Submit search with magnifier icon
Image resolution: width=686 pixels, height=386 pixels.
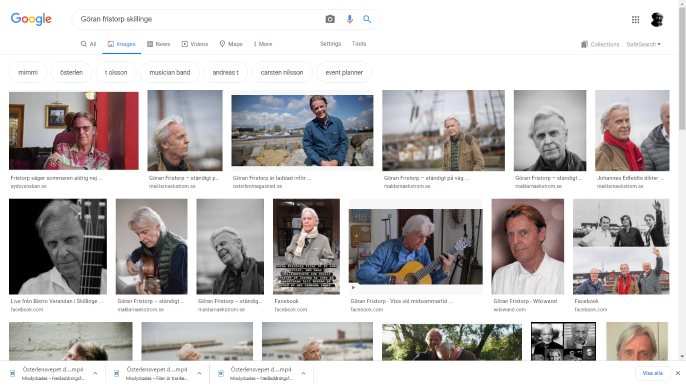click(x=367, y=19)
